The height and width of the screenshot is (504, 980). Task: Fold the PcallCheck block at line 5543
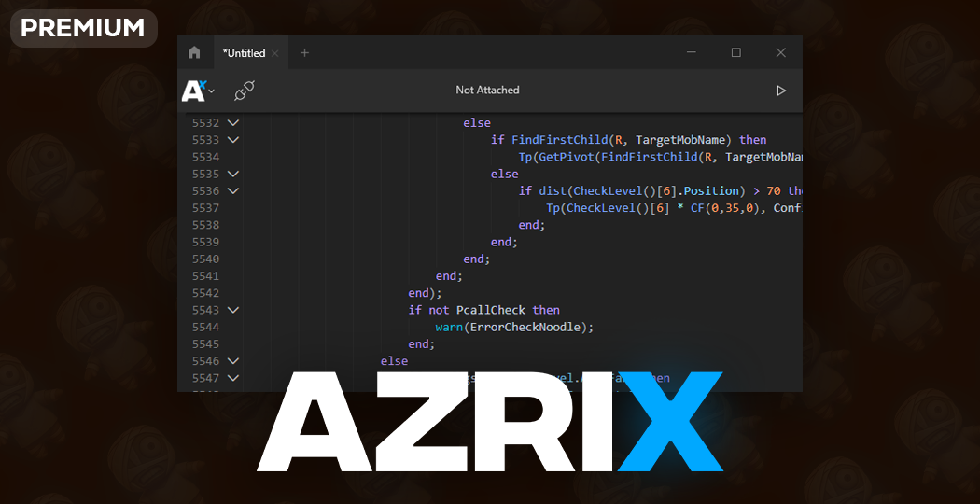(232, 310)
